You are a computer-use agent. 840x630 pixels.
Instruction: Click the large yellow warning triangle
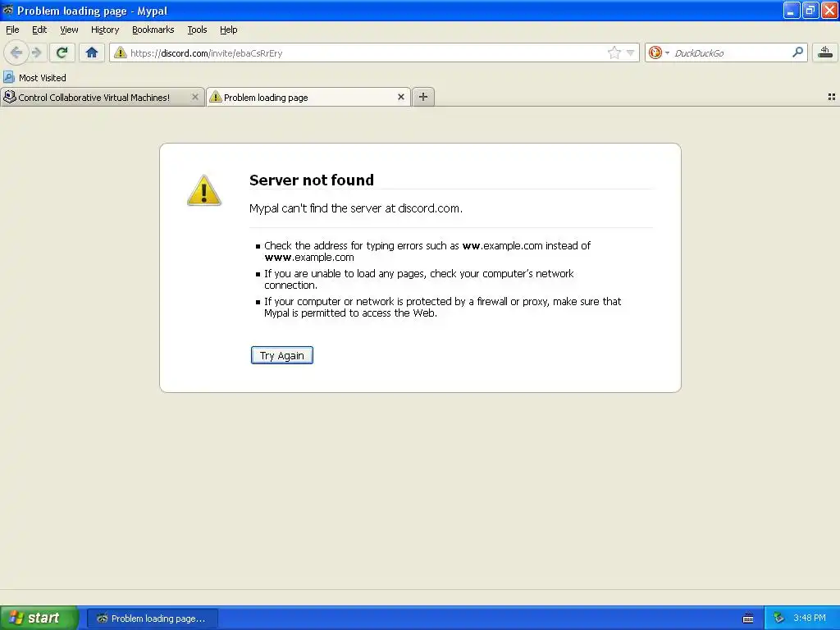[204, 190]
